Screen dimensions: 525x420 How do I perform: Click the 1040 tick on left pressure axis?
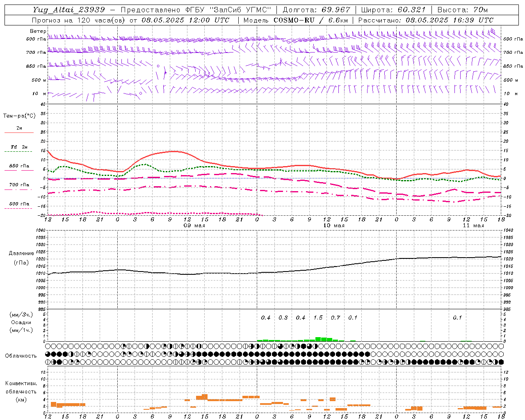40,231
